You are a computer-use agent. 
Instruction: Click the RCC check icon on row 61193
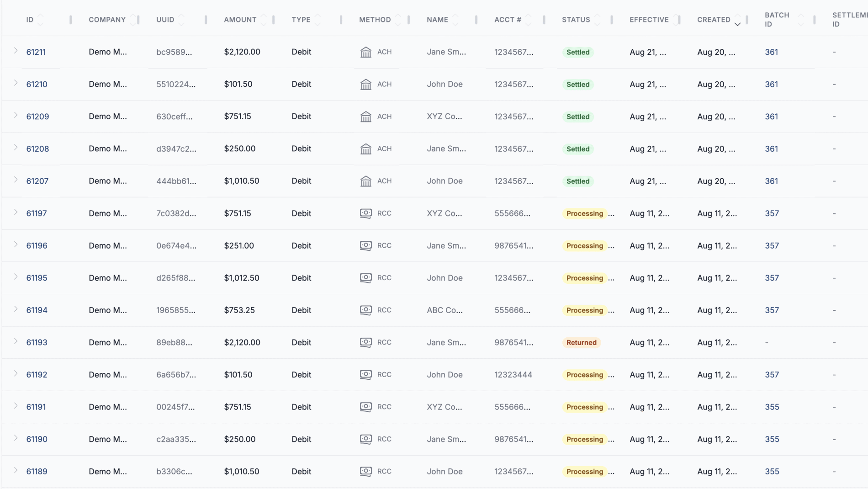coord(365,342)
